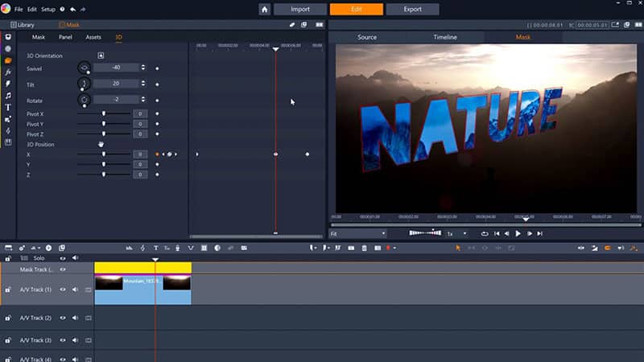Click the Tilt value stepper arrows

pyautogui.click(x=142, y=84)
